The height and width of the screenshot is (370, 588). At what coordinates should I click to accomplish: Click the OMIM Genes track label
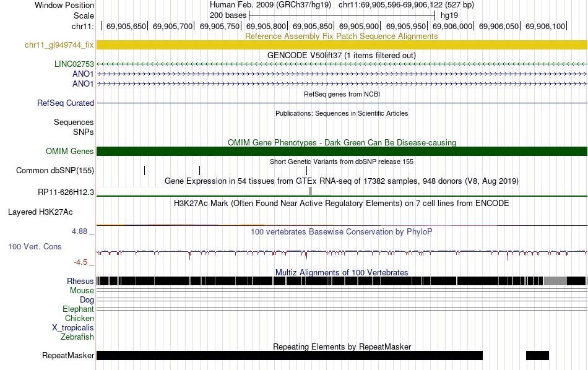(70, 151)
